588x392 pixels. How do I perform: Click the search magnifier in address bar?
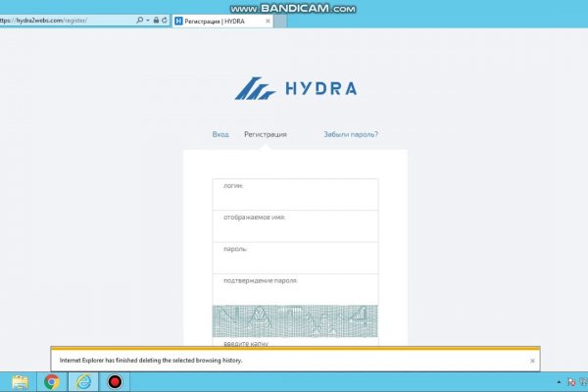140,20
